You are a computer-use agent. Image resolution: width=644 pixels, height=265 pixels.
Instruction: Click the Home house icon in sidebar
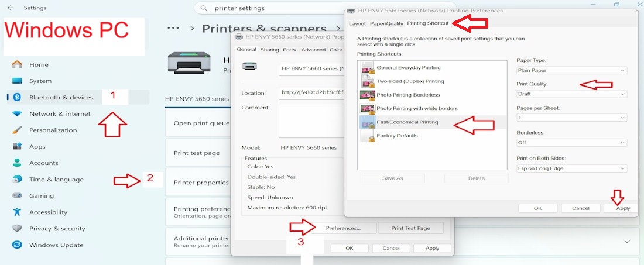(x=17, y=64)
